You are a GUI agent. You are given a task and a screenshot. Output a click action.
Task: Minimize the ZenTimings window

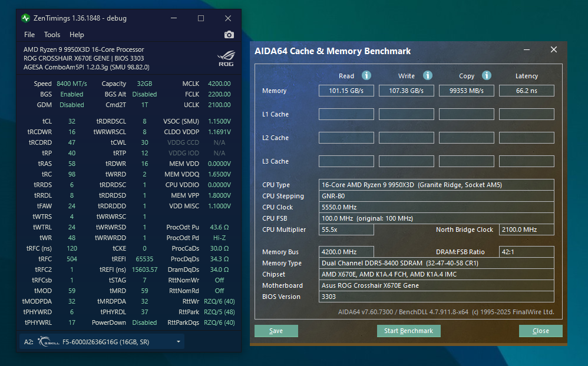click(x=174, y=18)
